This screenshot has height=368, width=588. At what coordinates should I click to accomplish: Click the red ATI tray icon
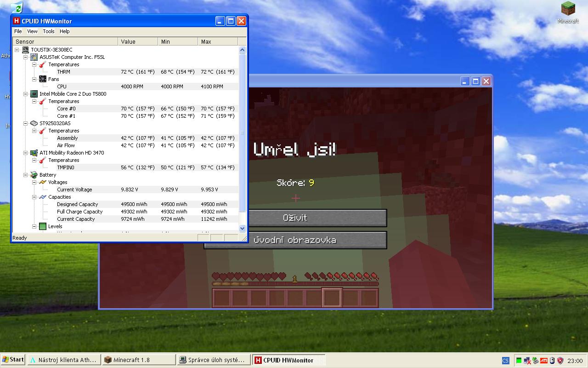(x=544, y=361)
